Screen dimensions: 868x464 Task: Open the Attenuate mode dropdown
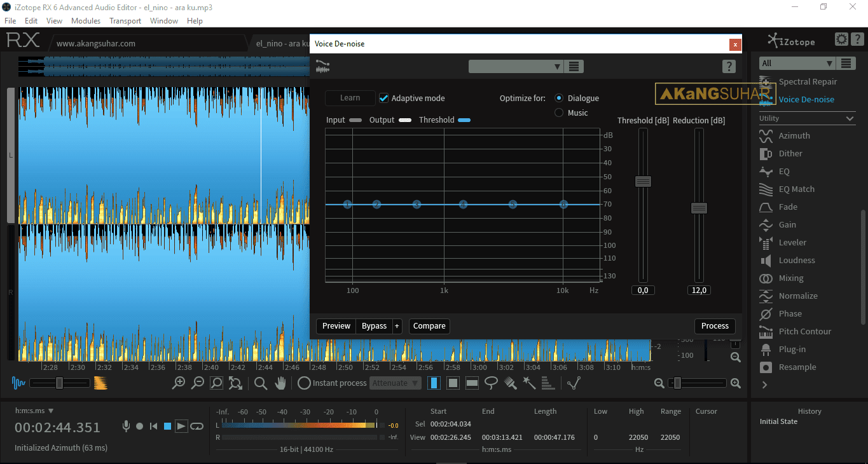pyautogui.click(x=396, y=383)
